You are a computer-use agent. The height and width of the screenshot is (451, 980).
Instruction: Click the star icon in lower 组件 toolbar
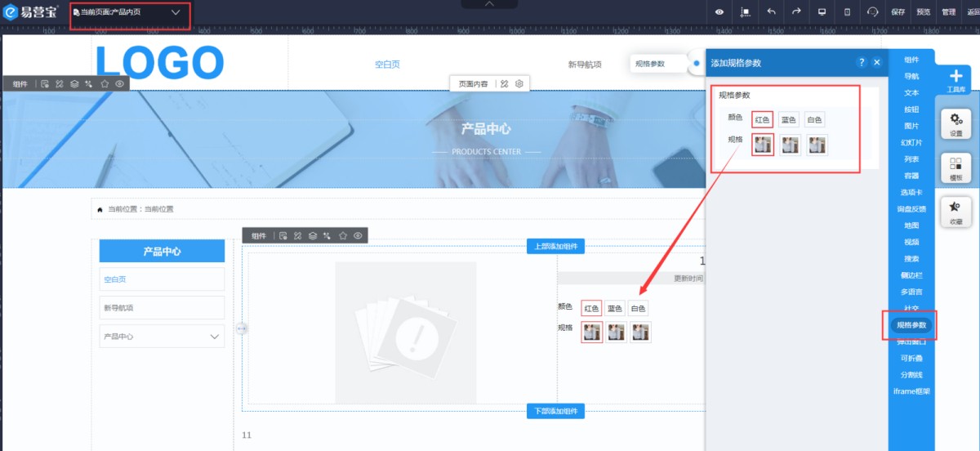(x=343, y=235)
